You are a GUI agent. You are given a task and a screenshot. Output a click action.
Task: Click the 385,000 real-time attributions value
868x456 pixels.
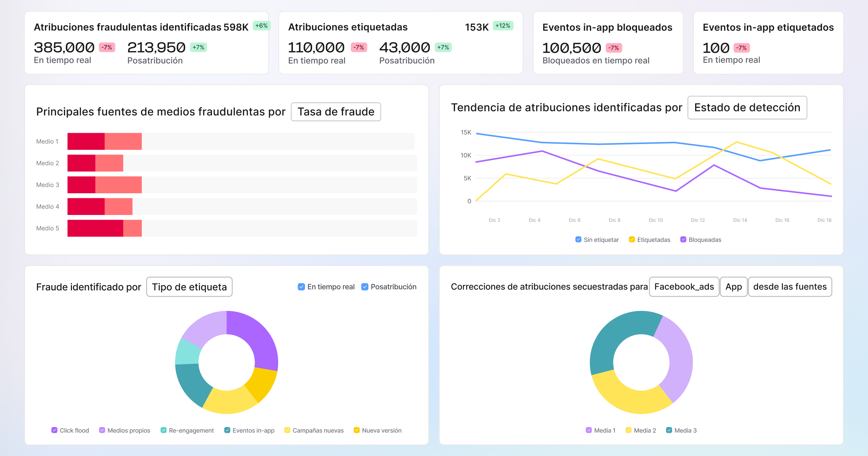(x=64, y=47)
